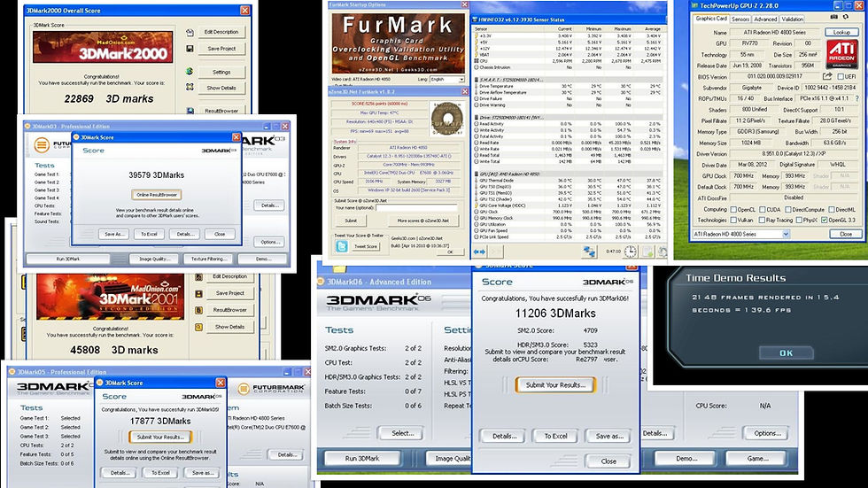The height and width of the screenshot is (488, 868).
Task: Click the Futuremark logo in 3DMark05 window
Action: point(271,389)
